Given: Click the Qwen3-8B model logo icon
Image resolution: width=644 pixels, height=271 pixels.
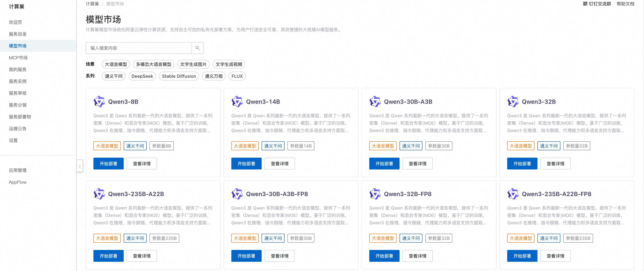Looking at the screenshot, I should pyautogui.click(x=99, y=102).
